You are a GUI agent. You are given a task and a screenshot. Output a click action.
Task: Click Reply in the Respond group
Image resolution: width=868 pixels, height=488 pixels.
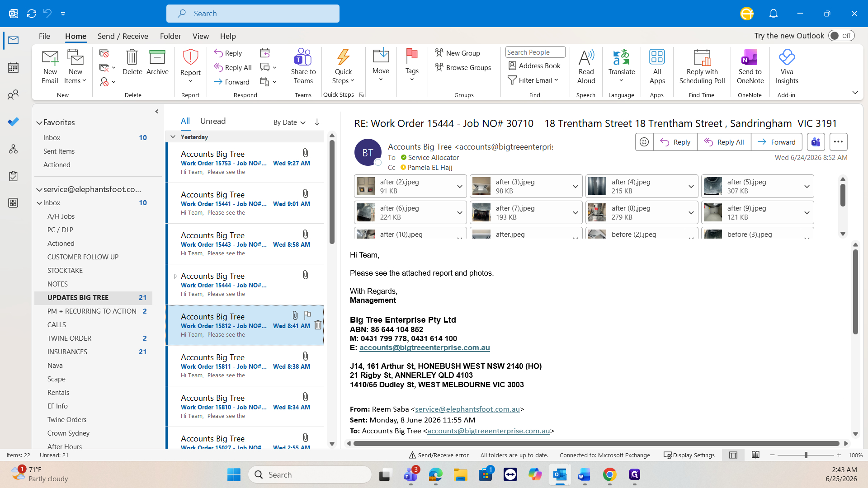(x=228, y=53)
